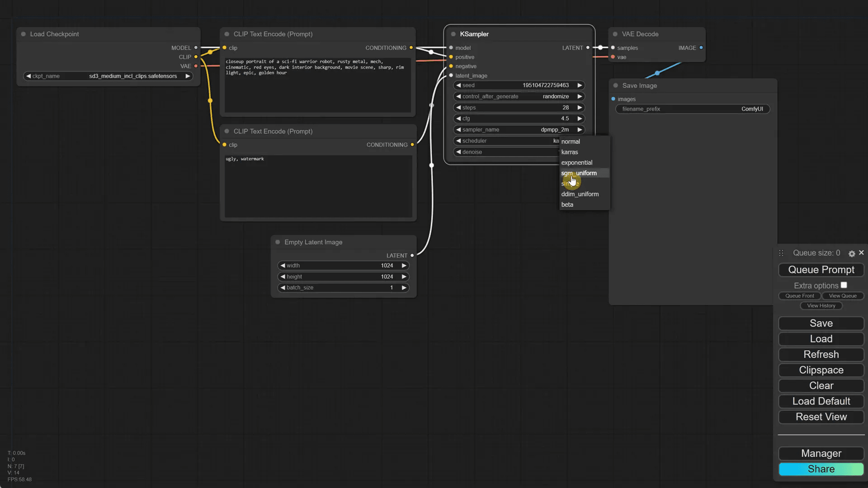Open ckpt_name selector with its arrow
Viewport: 868px width, 488px height.
point(188,76)
